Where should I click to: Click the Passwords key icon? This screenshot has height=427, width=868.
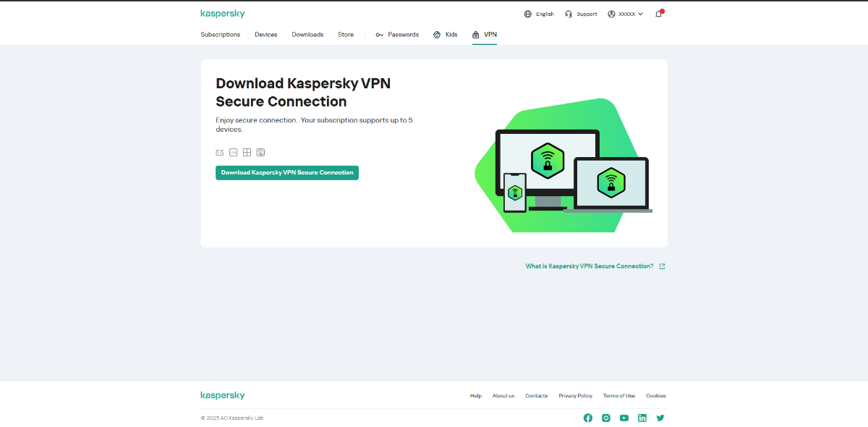click(x=379, y=35)
